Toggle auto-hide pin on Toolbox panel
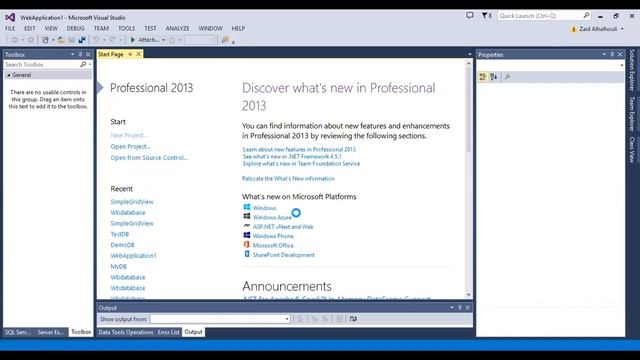Viewport: 640px width, 360px height. [80, 54]
